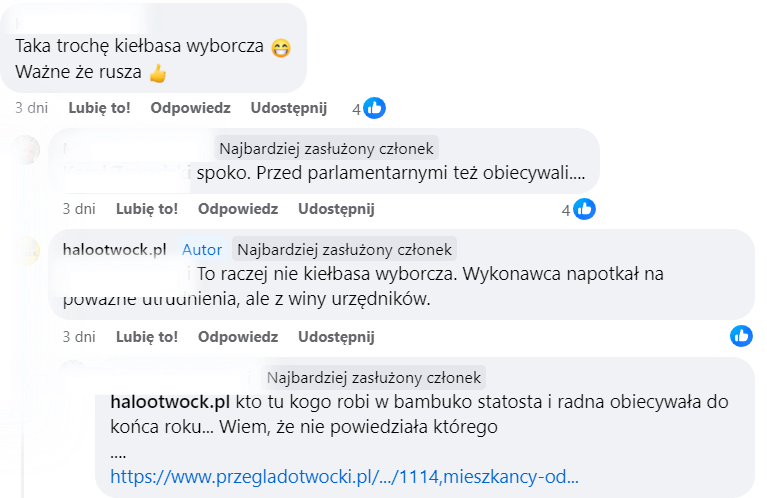Click the halootwock.pl mention in the last reply
767x498 pixels.
pyautogui.click(x=170, y=403)
